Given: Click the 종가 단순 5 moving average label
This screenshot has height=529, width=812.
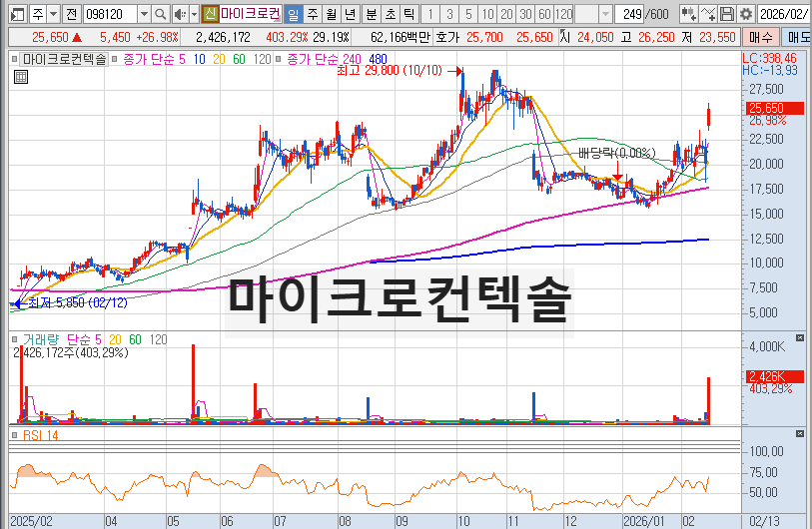Looking at the screenshot, I should tap(154, 60).
